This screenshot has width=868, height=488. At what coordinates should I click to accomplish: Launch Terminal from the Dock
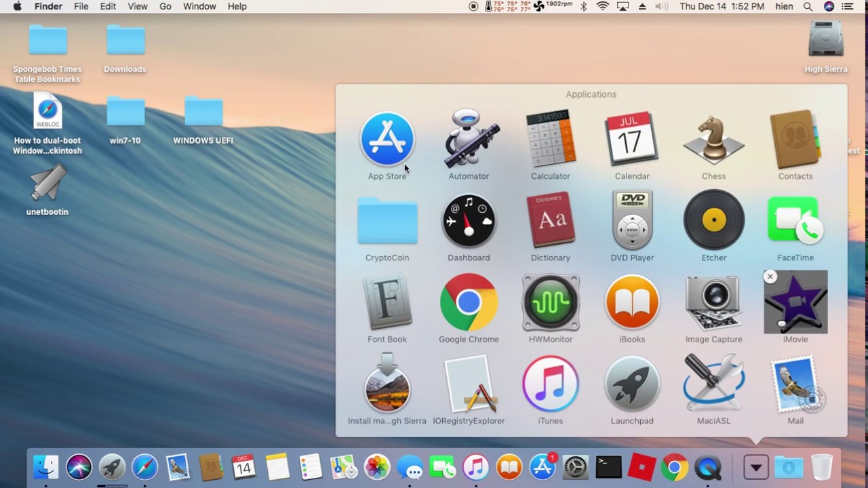[609, 467]
